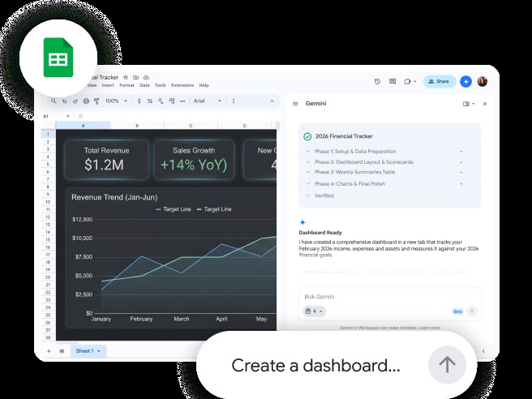Collapse side panel with bottom-right chevron
Viewport: 532px width, 399px height.
pos(483,351)
